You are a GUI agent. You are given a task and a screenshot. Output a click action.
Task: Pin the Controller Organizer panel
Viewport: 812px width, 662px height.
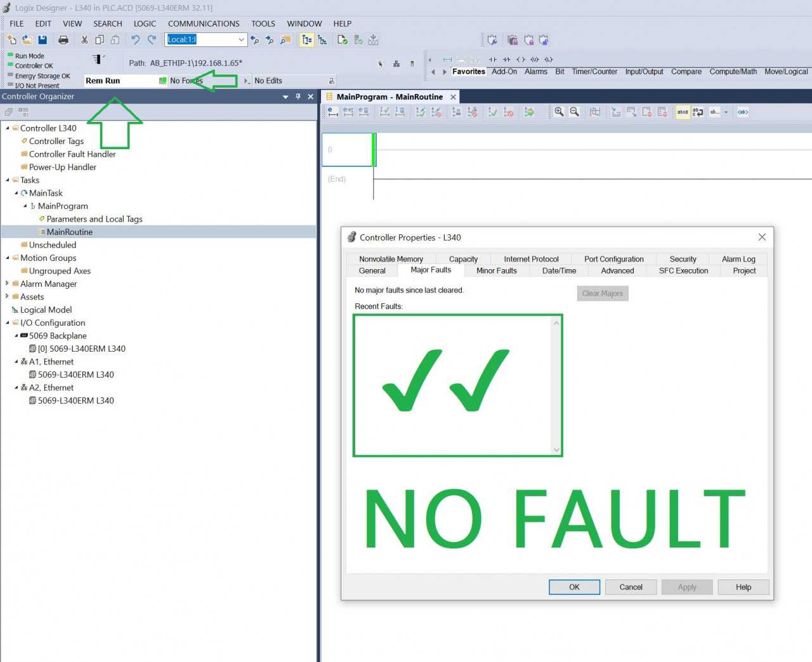[x=298, y=96]
